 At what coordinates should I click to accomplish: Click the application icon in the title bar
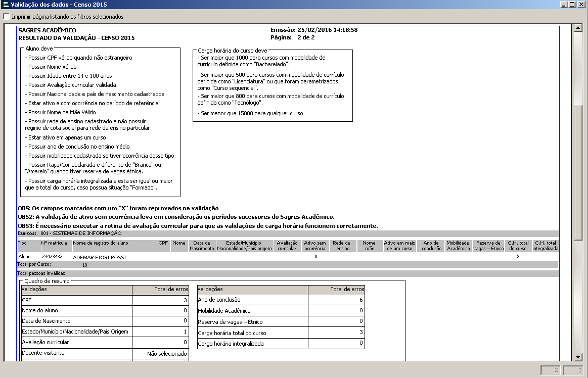(5, 4)
